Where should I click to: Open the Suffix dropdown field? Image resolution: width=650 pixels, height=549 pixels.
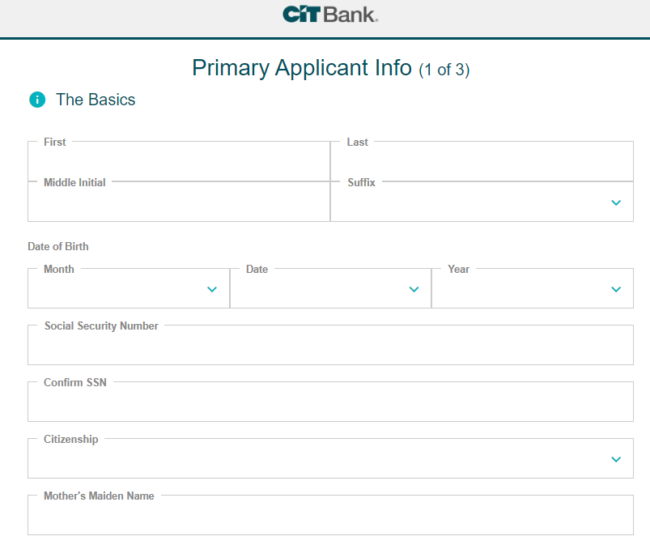(x=482, y=202)
